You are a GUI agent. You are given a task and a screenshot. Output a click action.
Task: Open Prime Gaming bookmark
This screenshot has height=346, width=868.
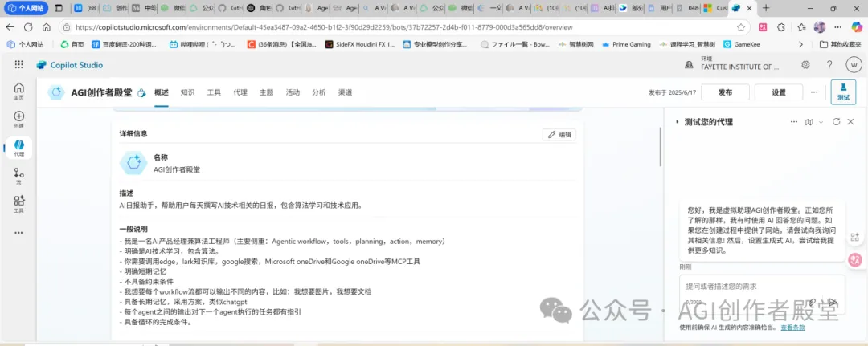pos(626,44)
